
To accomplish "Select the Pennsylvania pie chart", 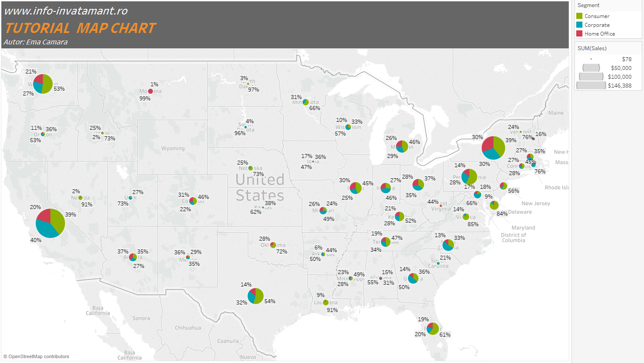I will click(469, 177).
